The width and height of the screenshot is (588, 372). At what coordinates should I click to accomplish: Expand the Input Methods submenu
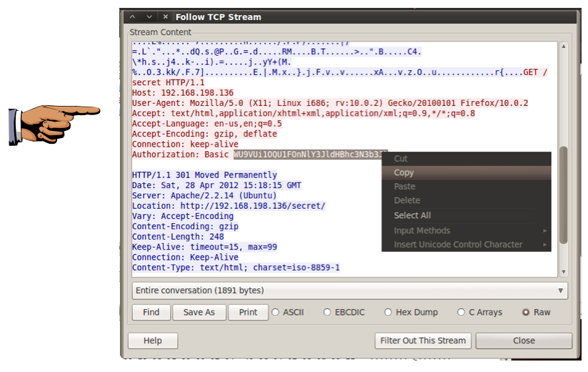pos(467,230)
